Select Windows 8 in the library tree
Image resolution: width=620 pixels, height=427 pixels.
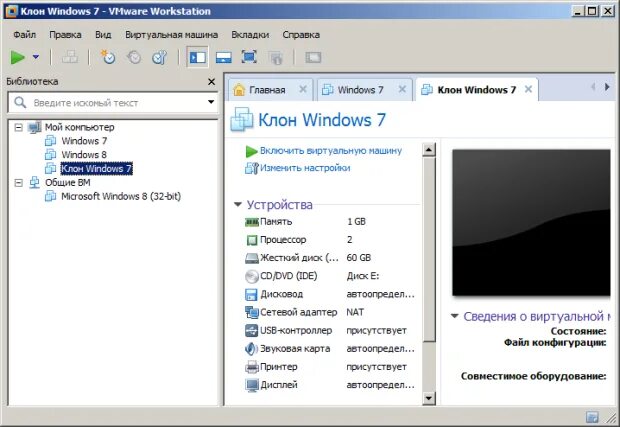[84, 155]
